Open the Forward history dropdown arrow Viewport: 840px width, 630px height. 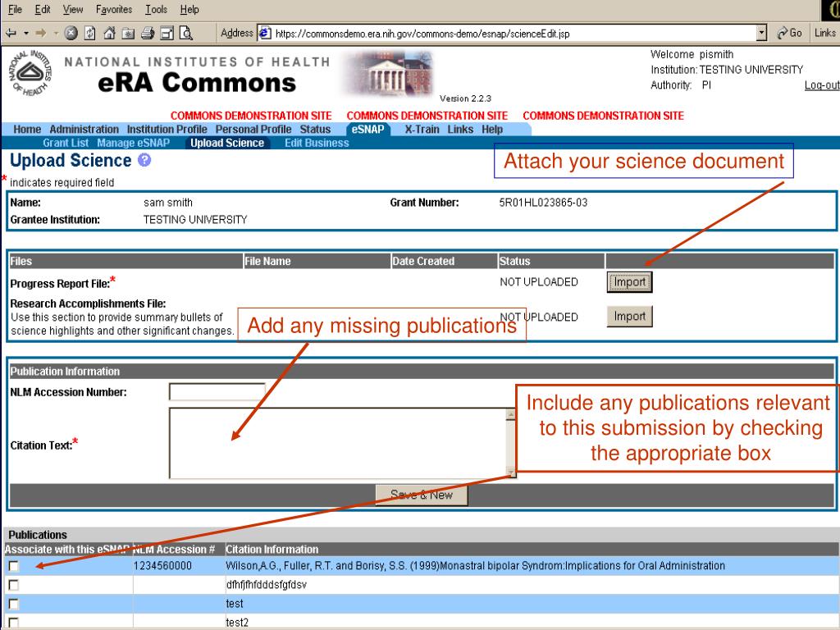pos(56,33)
